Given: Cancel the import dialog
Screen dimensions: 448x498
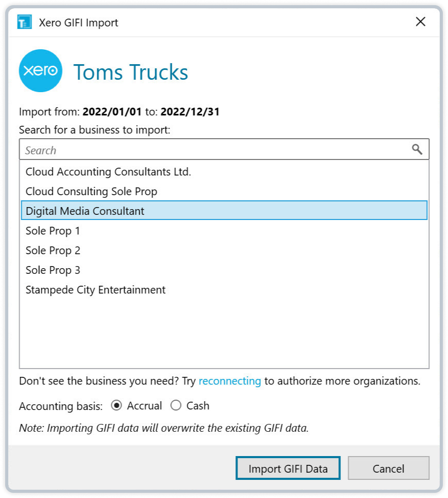Looking at the screenshot, I should point(389,468).
